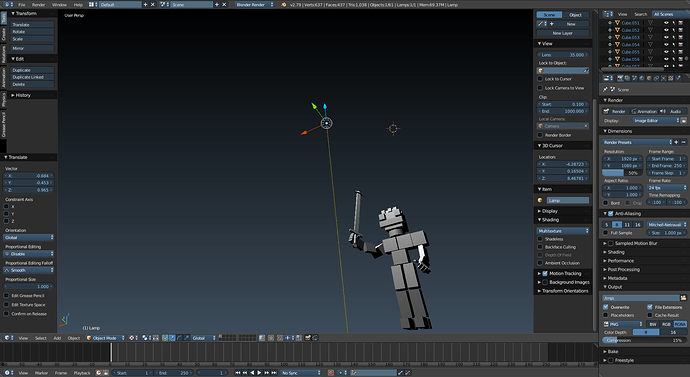Open the Orientation Global dropdown in Translate panel

tap(29, 237)
